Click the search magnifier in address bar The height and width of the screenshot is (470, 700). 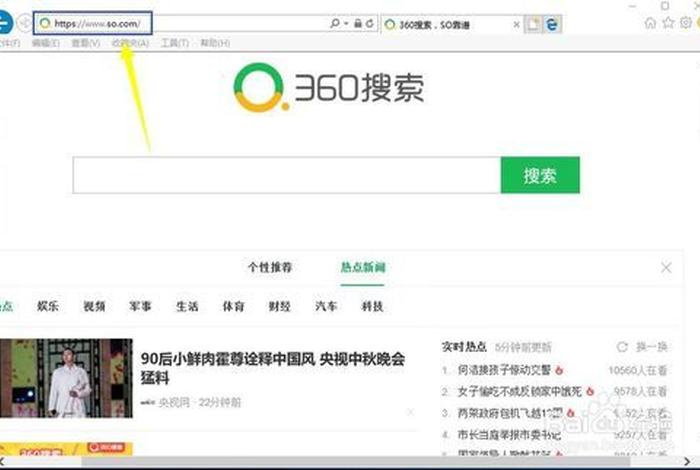pos(334,23)
